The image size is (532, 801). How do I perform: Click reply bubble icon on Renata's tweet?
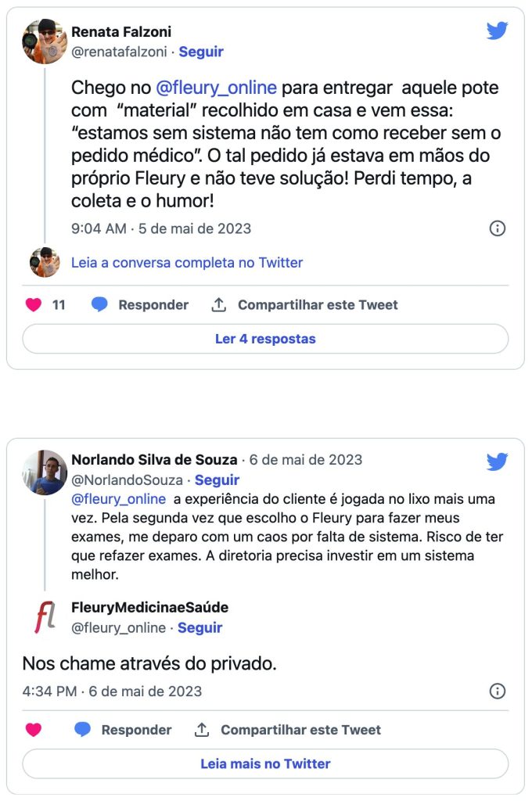point(99,305)
